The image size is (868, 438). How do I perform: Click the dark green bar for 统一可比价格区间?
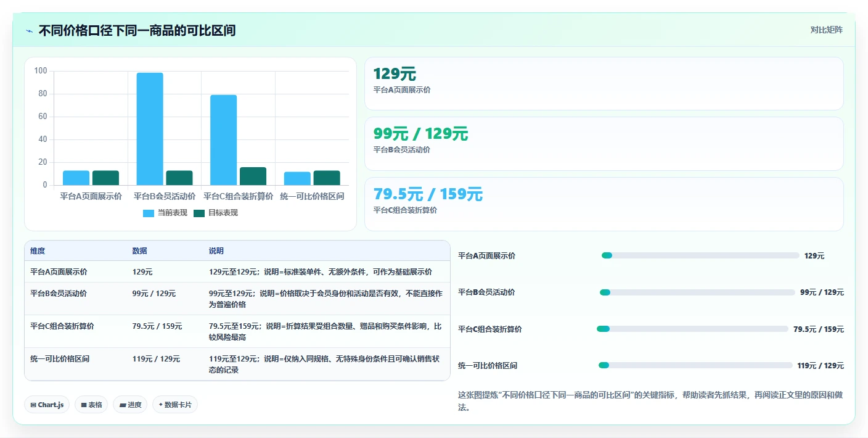pyautogui.click(x=327, y=178)
